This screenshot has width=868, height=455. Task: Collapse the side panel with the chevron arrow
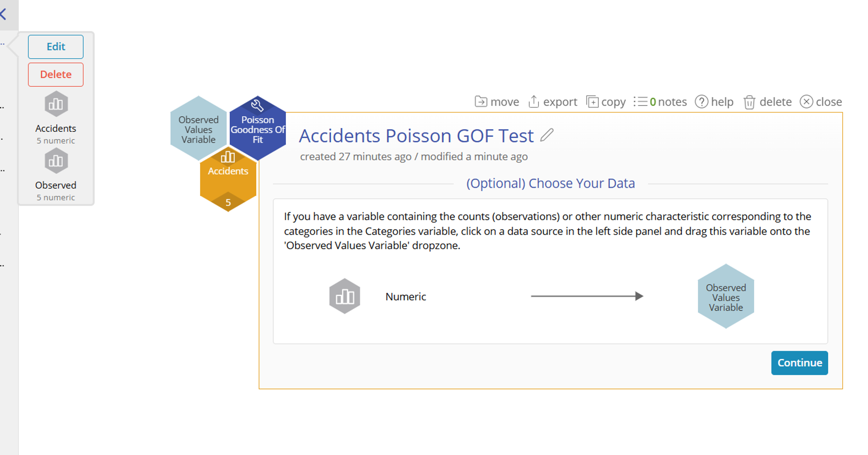point(4,14)
